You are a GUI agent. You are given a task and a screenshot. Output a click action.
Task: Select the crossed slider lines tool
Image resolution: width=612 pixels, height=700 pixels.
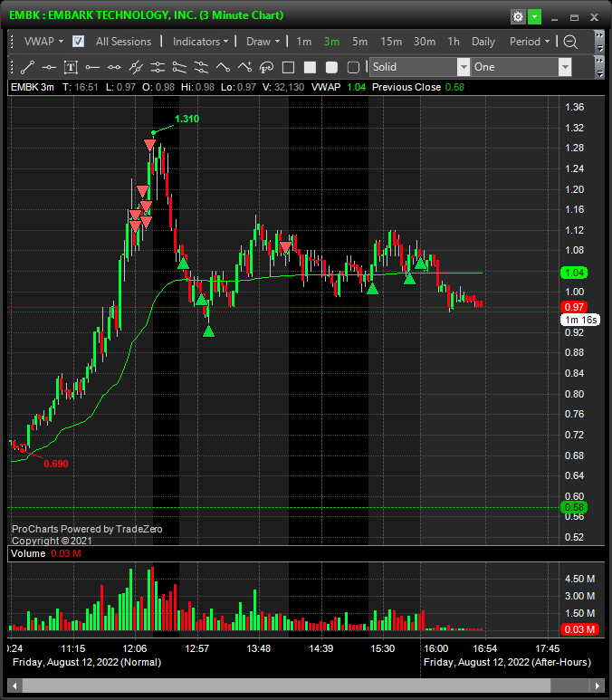(x=201, y=67)
